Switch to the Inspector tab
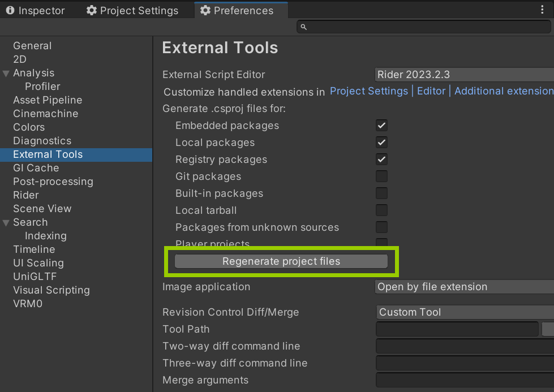Viewport: 554px width, 392px height. 36,11
